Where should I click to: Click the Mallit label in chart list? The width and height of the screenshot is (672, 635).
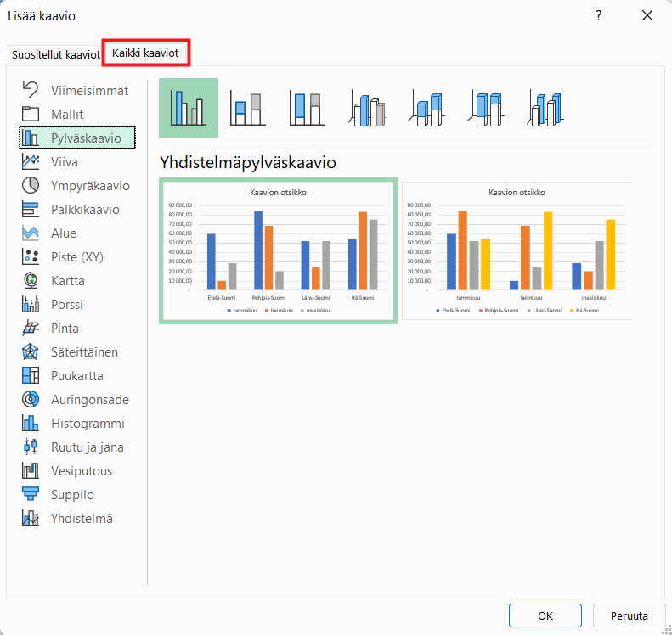67,115
